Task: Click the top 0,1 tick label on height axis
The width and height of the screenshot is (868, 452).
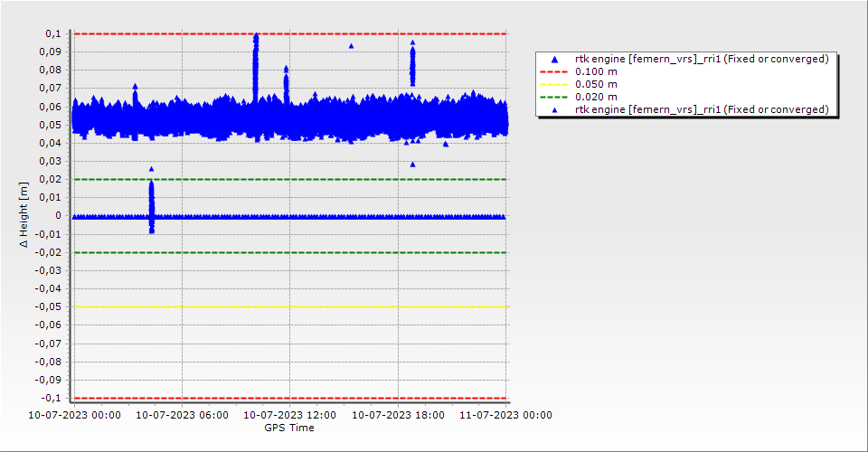Action: click(53, 33)
